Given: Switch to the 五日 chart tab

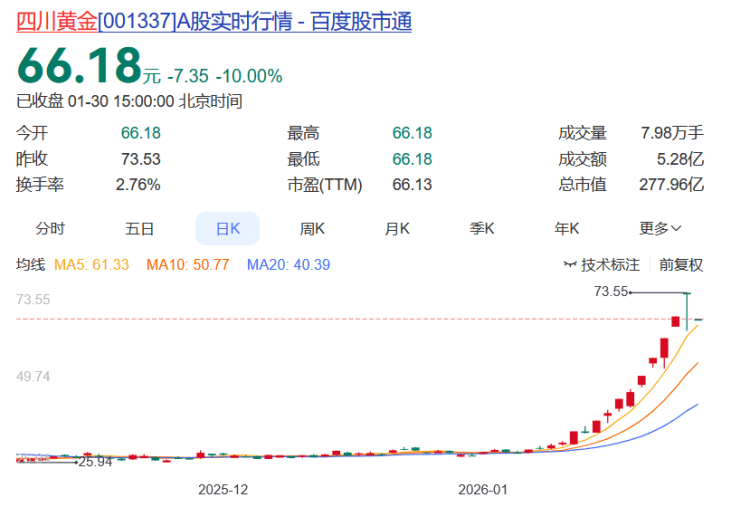Looking at the screenshot, I should pos(139,228).
